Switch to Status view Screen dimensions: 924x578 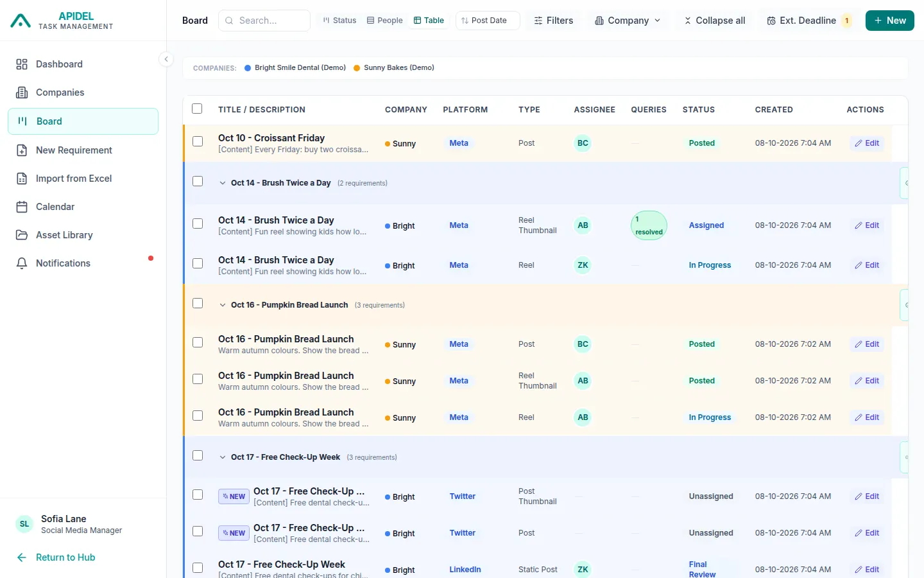click(x=339, y=21)
